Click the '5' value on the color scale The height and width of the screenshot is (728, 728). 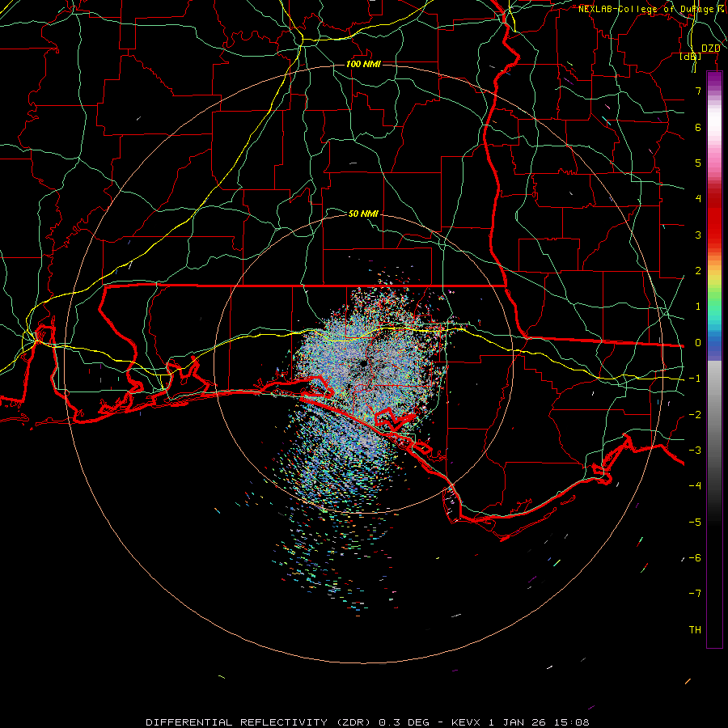[698, 163]
